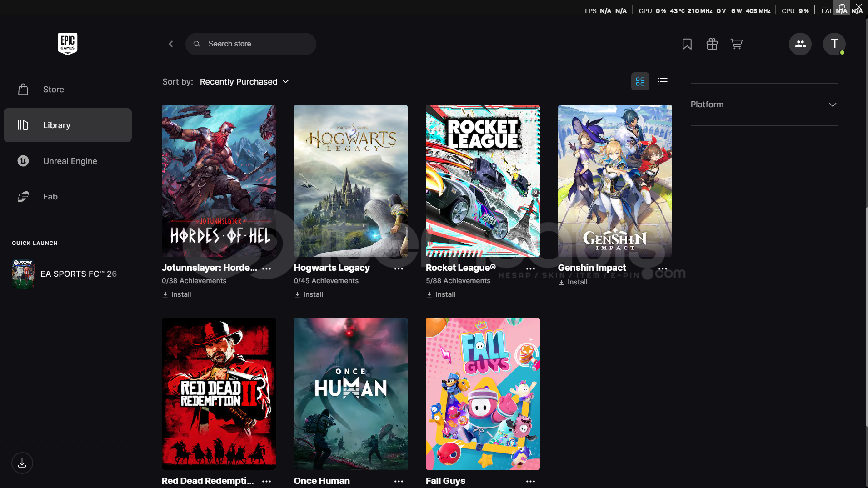This screenshot has width=868, height=488.
Task: Open the Jotunnslayer Hordes of Hel cover
Action: (219, 181)
